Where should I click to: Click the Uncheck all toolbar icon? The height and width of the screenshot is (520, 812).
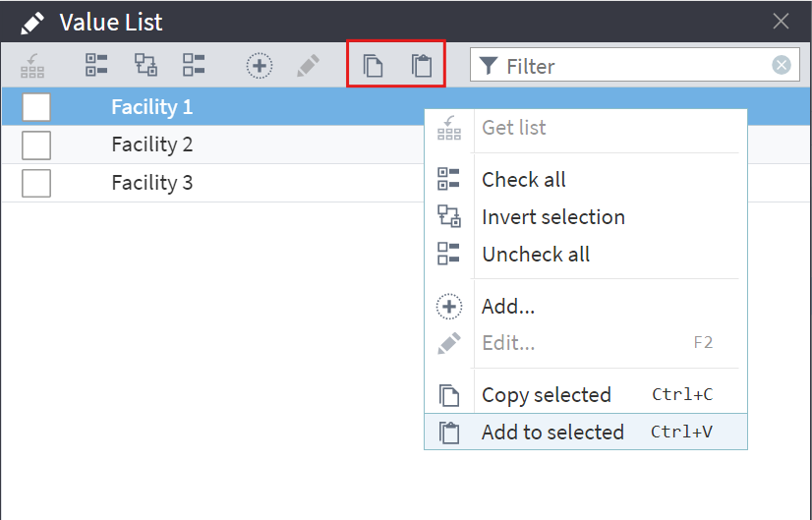tap(194, 65)
